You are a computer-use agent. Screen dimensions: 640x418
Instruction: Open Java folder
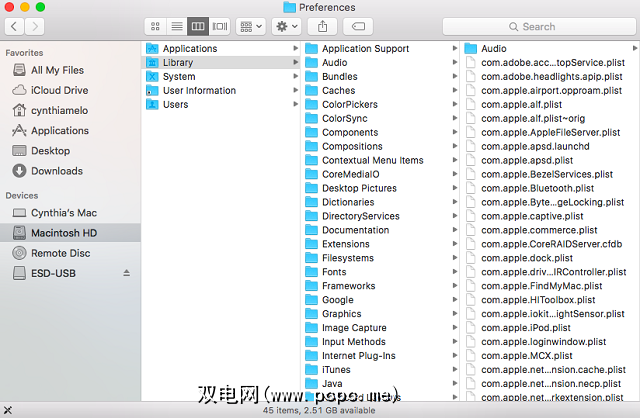click(380, 383)
